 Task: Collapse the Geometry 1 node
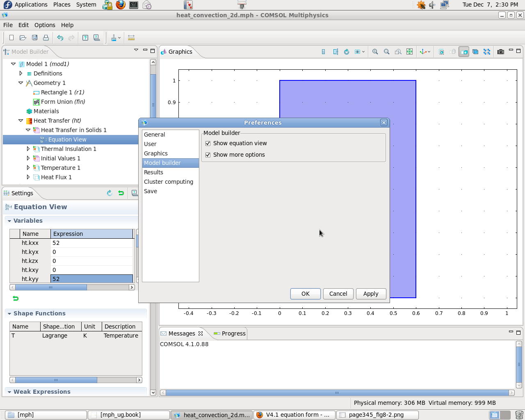click(21, 83)
